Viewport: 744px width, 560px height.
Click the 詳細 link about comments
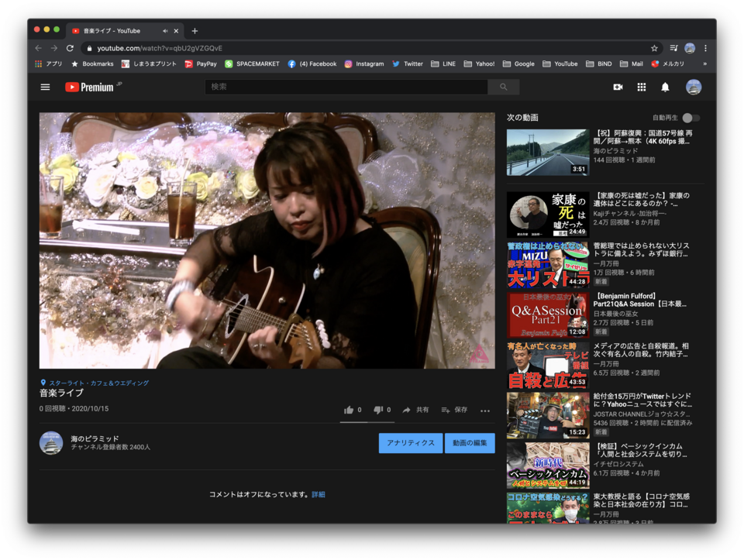[x=319, y=494]
